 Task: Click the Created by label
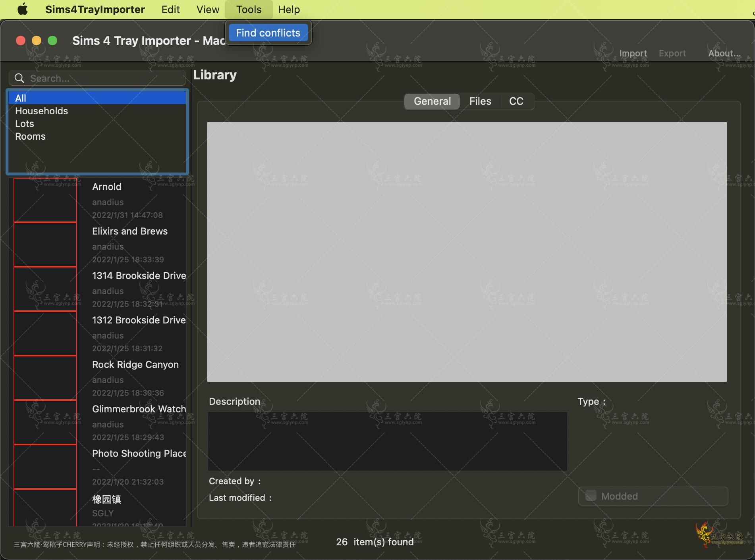pos(235,481)
